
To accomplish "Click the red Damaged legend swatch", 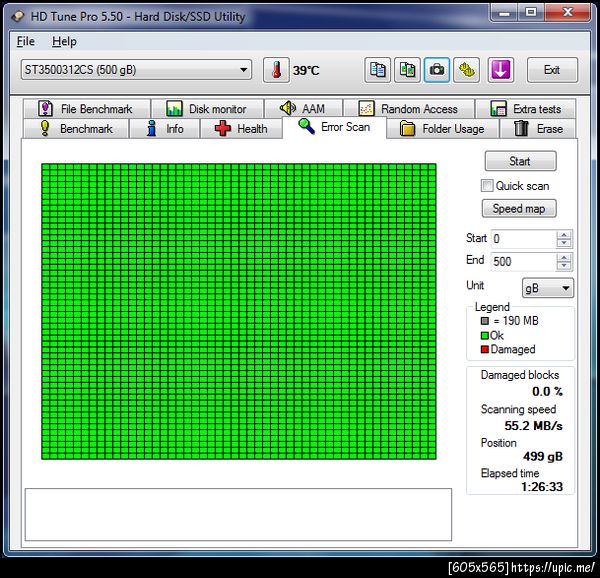I will point(484,349).
